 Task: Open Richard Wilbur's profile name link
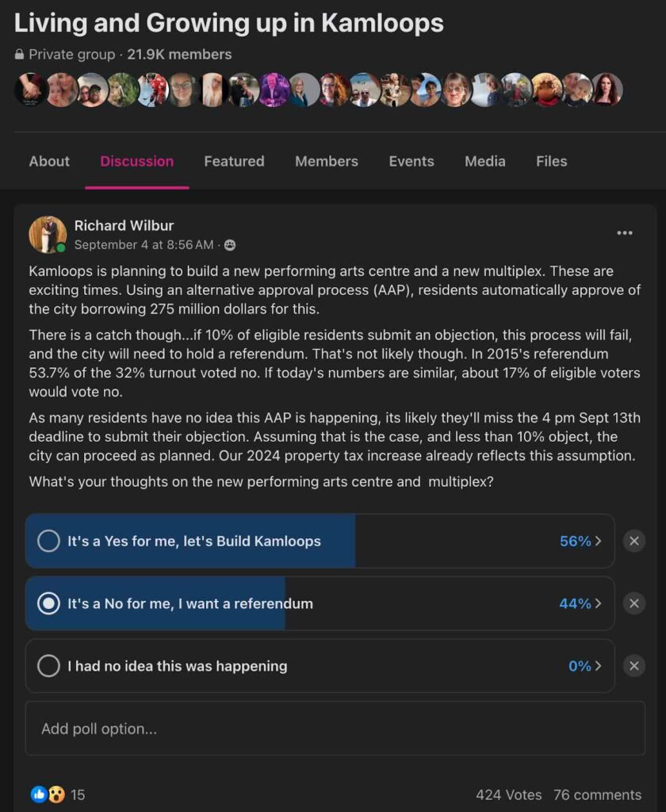point(124,226)
